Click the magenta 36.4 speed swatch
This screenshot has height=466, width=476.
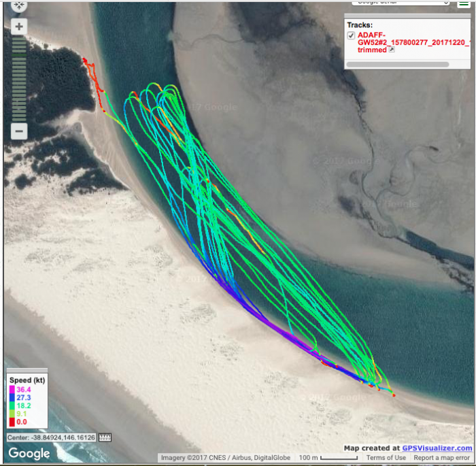click(x=12, y=389)
